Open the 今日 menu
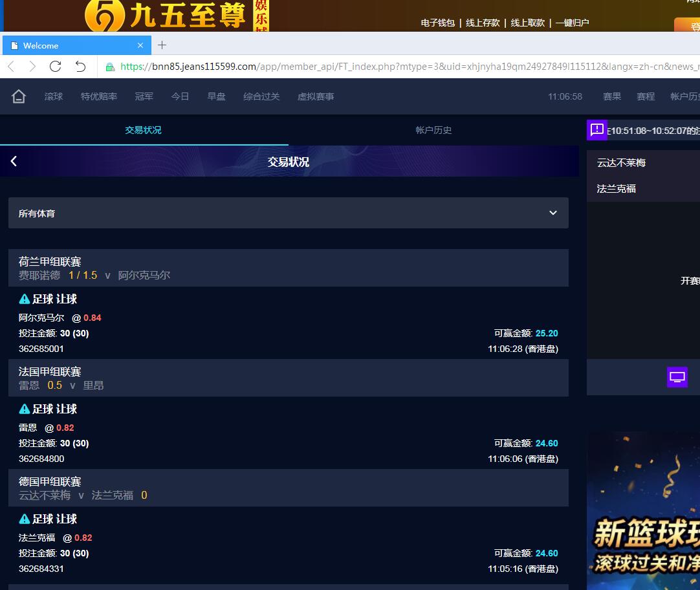 [180, 96]
